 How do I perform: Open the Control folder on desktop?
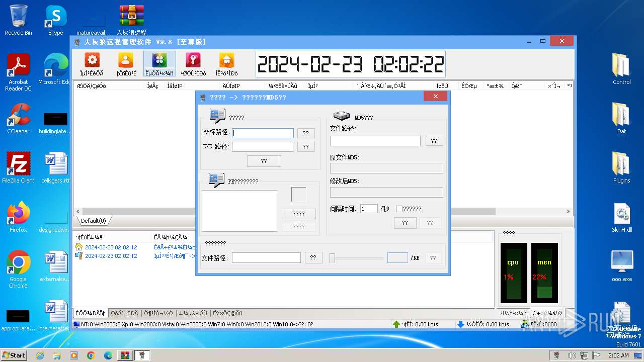(x=622, y=69)
